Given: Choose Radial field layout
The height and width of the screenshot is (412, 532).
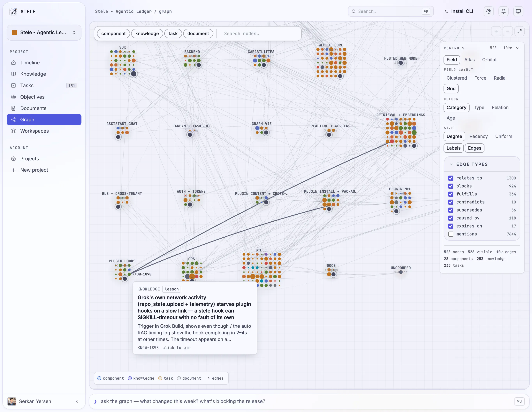Looking at the screenshot, I should [x=500, y=78].
